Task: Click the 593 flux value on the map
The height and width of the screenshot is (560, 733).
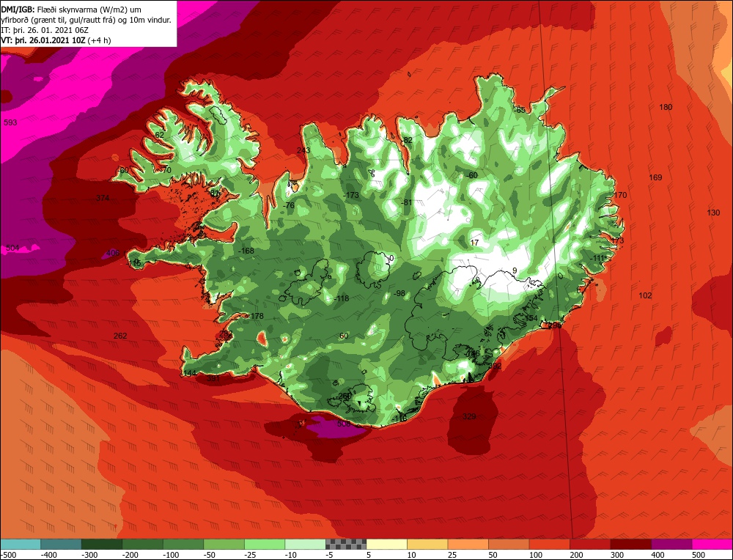Action: pyautogui.click(x=10, y=122)
